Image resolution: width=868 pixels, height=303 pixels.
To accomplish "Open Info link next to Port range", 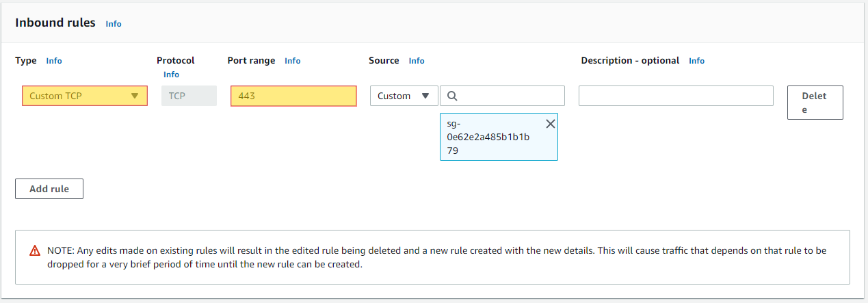I will coord(292,61).
